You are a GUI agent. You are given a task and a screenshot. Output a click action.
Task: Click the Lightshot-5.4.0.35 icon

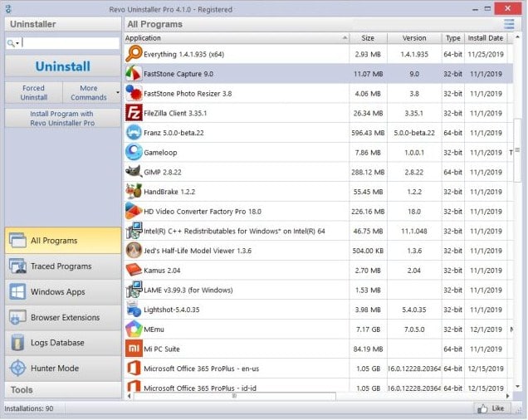pos(134,310)
